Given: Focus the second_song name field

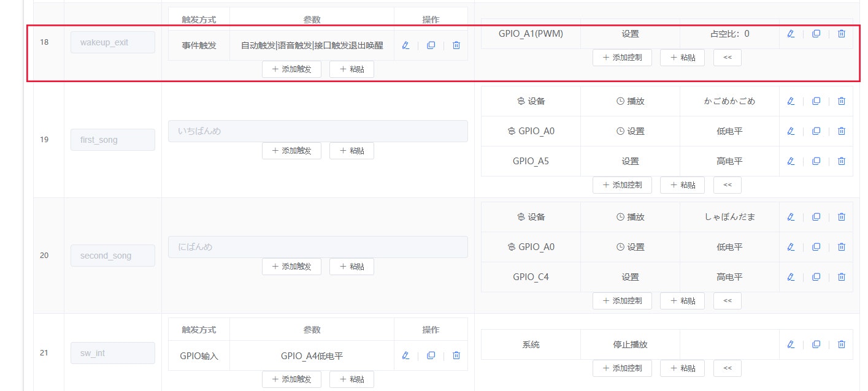Looking at the screenshot, I should click(113, 256).
